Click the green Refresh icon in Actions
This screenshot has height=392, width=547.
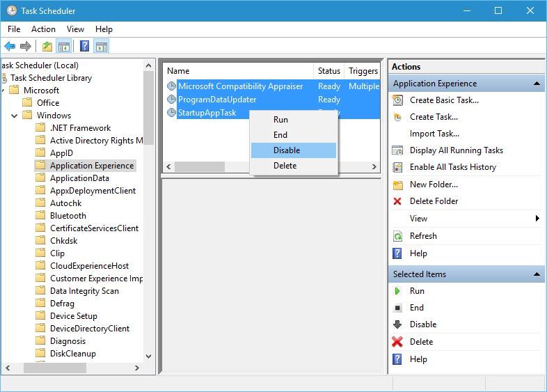[397, 236]
